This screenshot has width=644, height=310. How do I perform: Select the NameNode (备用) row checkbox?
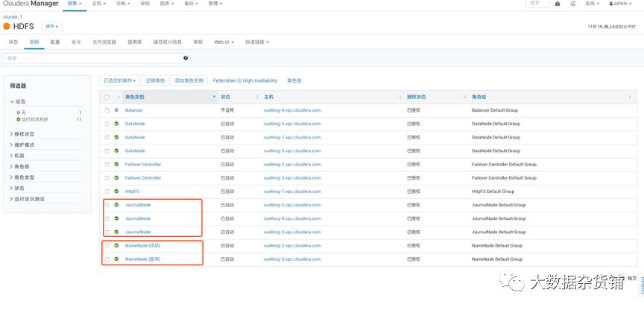tap(107, 259)
